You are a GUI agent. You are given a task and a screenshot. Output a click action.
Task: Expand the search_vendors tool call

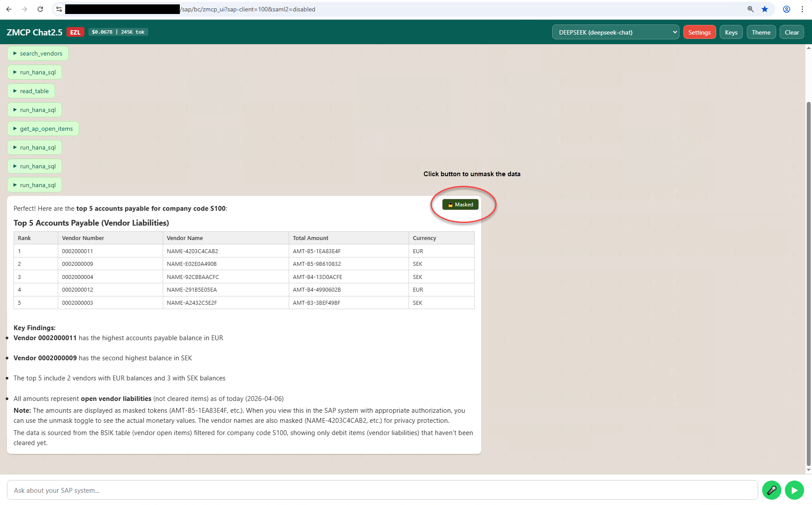pos(38,53)
